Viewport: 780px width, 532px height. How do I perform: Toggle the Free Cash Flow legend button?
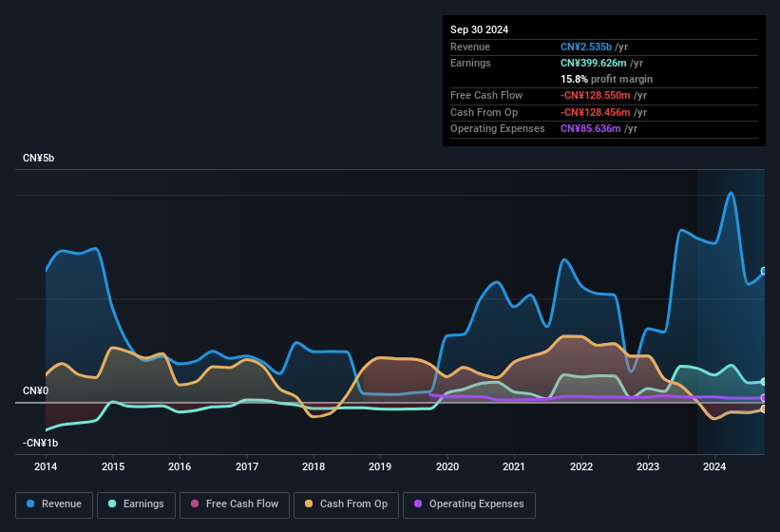pyautogui.click(x=235, y=504)
